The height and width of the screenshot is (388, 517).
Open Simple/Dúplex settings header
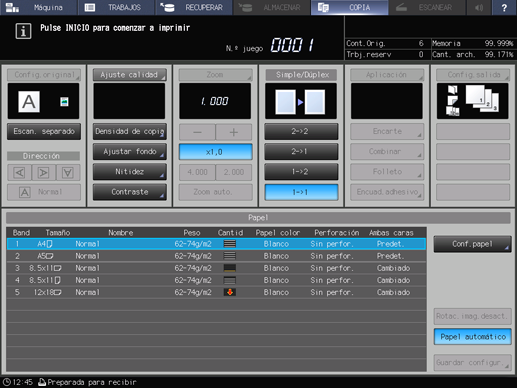[x=301, y=75]
